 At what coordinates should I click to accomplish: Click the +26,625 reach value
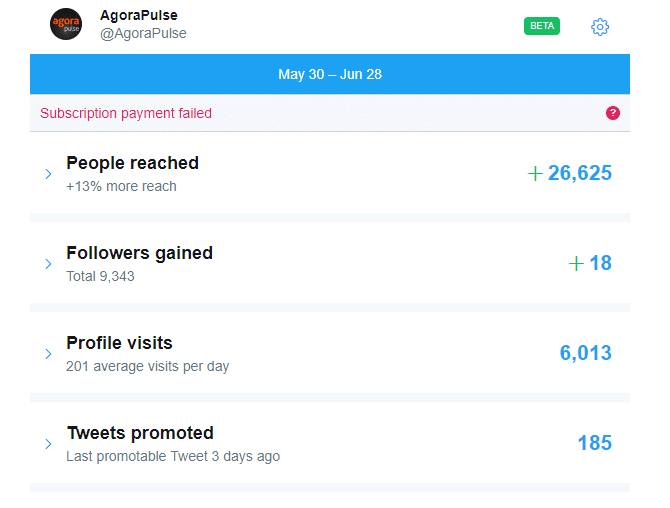tap(570, 173)
